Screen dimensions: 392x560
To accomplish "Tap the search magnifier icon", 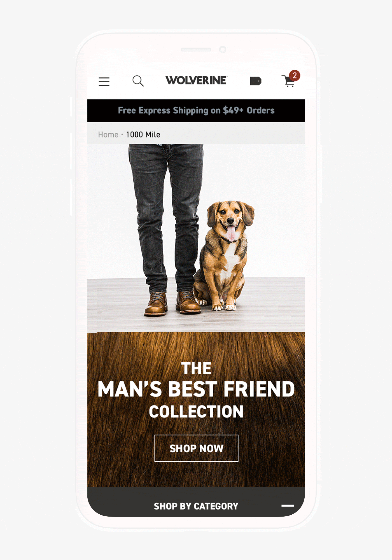I will pos(138,81).
